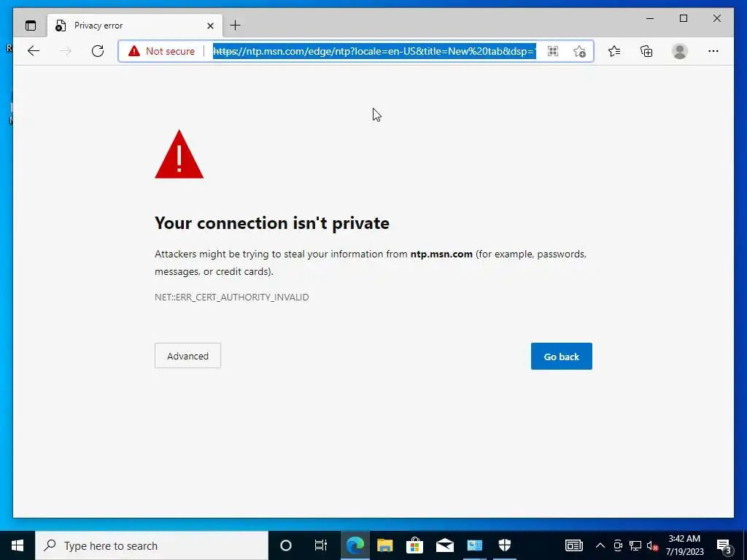Screen dimensions: 747x560
Task: Open Microsoft Store from taskbar
Action: coord(415,545)
